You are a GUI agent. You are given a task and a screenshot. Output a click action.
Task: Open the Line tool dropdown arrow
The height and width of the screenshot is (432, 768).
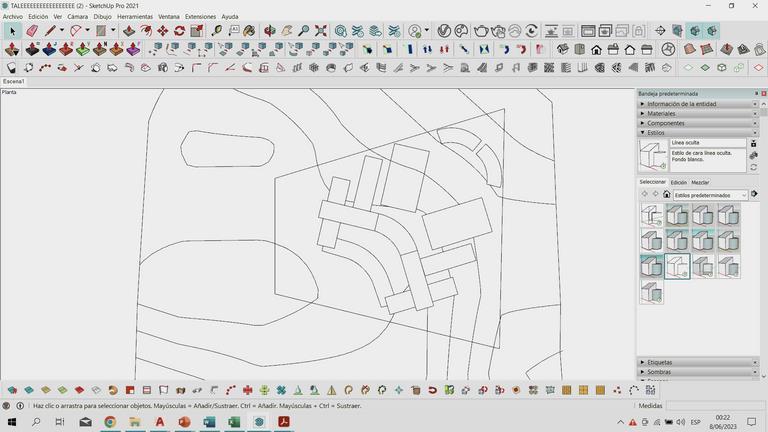[62, 30]
